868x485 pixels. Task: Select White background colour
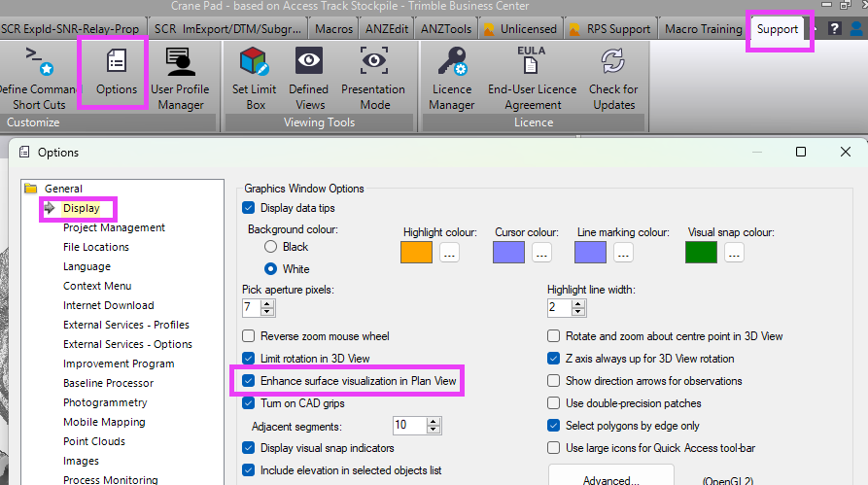[270, 268]
